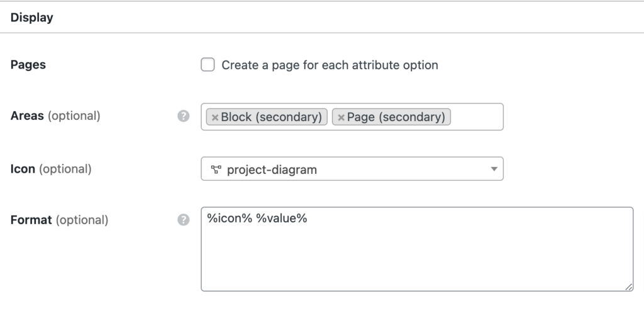Click the Pages label
644x314 pixels.
click(x=28, y=65)
